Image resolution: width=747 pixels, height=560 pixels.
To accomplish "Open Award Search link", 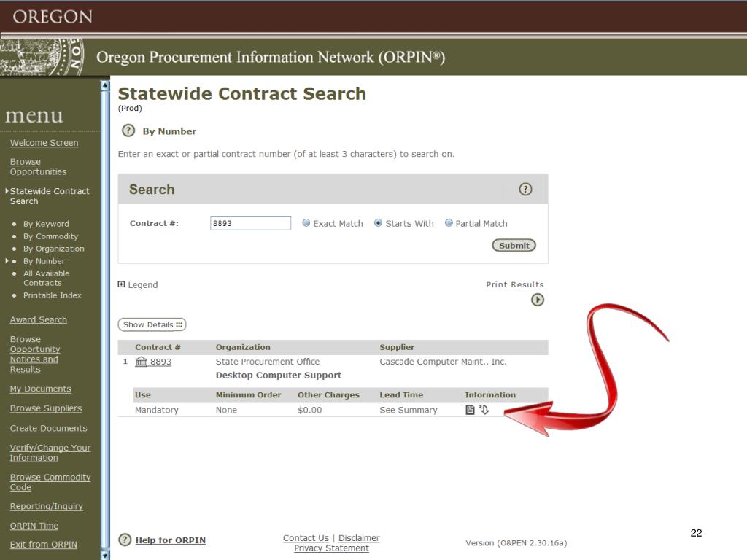I will pos(38,320).
